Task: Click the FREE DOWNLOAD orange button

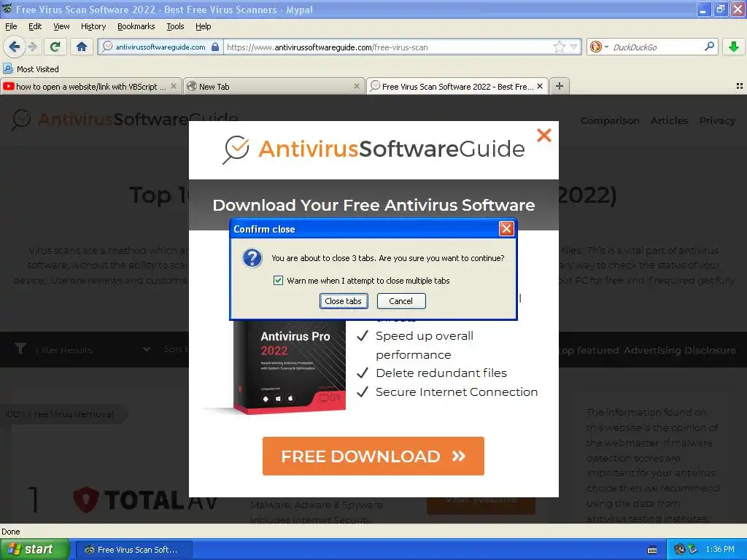Action: click(373, 456)
